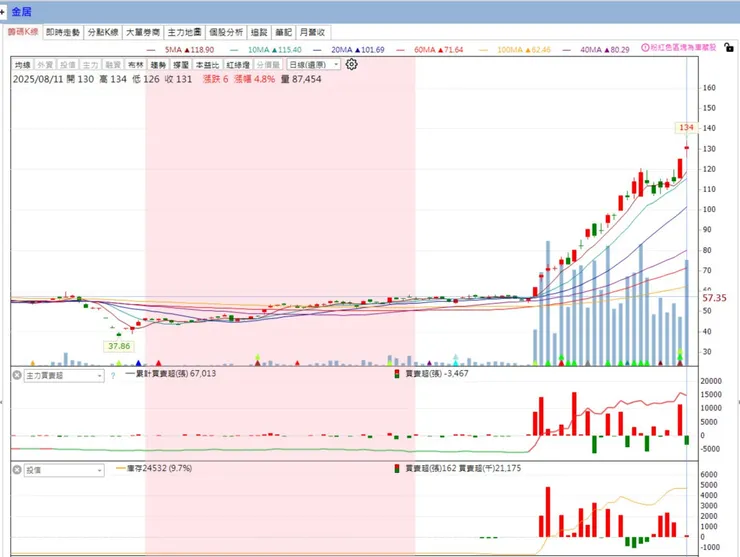Open the 投信 indicator dropdown in lower panel

[64, 470]
